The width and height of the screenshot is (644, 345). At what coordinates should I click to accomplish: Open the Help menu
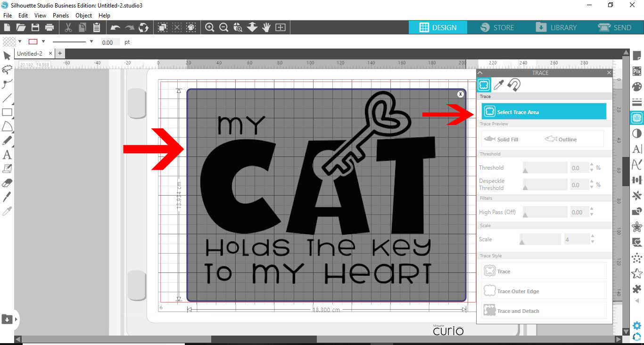coord(104,16)
